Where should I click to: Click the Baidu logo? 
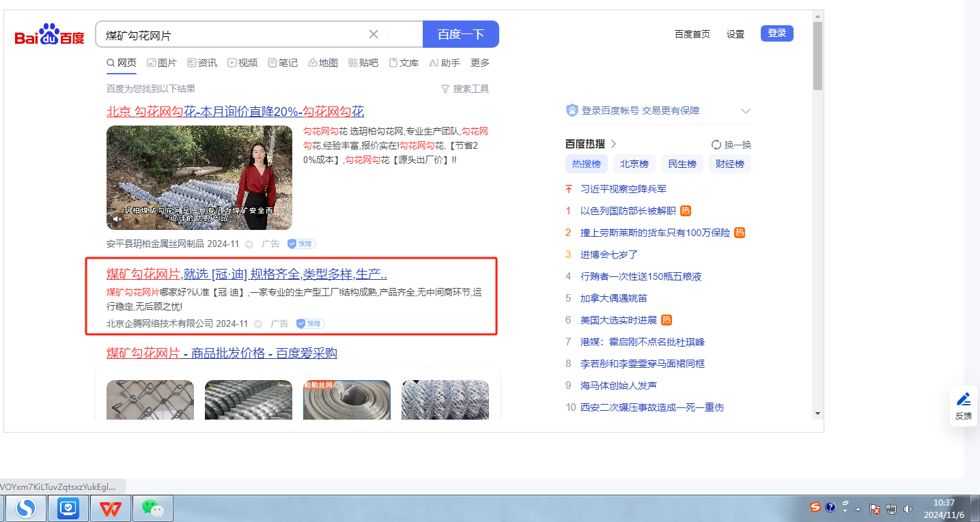point(50,34)
